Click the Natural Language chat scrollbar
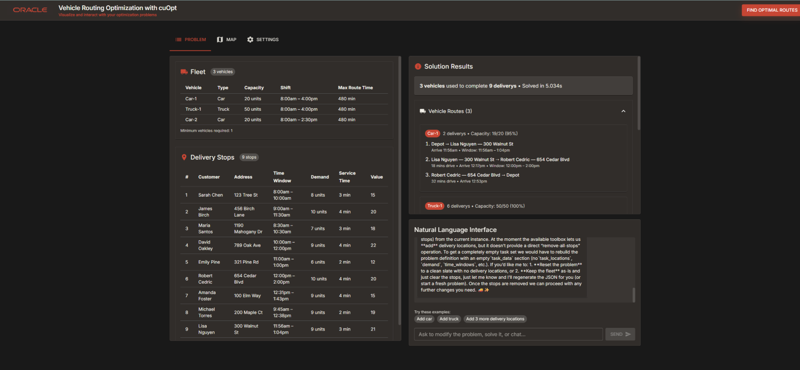This screenshot has width=800, height=370. (x=634, y=295)
